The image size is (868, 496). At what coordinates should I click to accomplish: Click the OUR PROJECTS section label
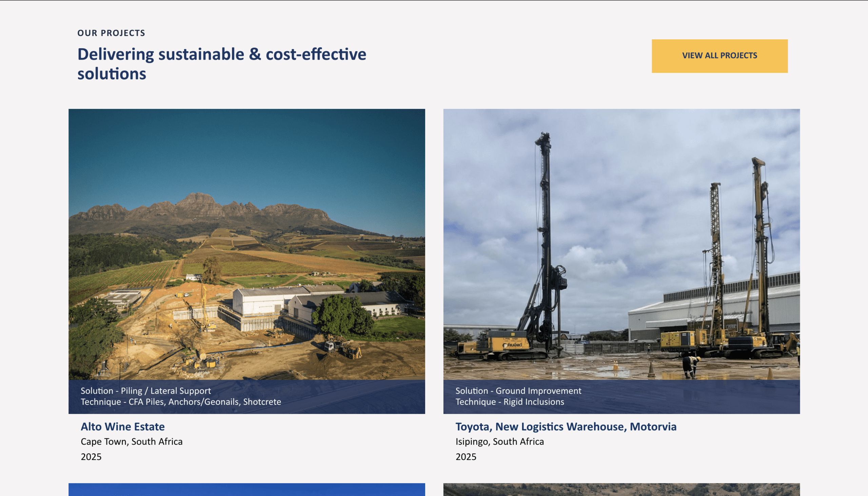pyautogui.click(x=111, y=33)
